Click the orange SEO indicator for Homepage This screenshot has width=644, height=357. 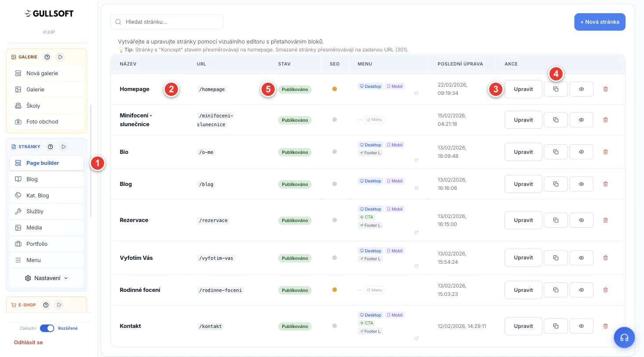pos(335,89)
